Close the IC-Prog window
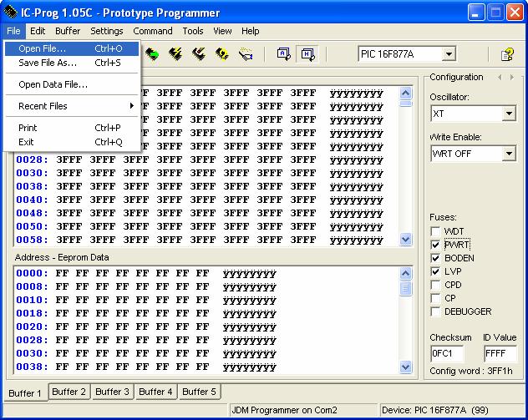Image resolution: width=528 pixels, height=420 pixels. pyautogui.click(x=515, y=13)
